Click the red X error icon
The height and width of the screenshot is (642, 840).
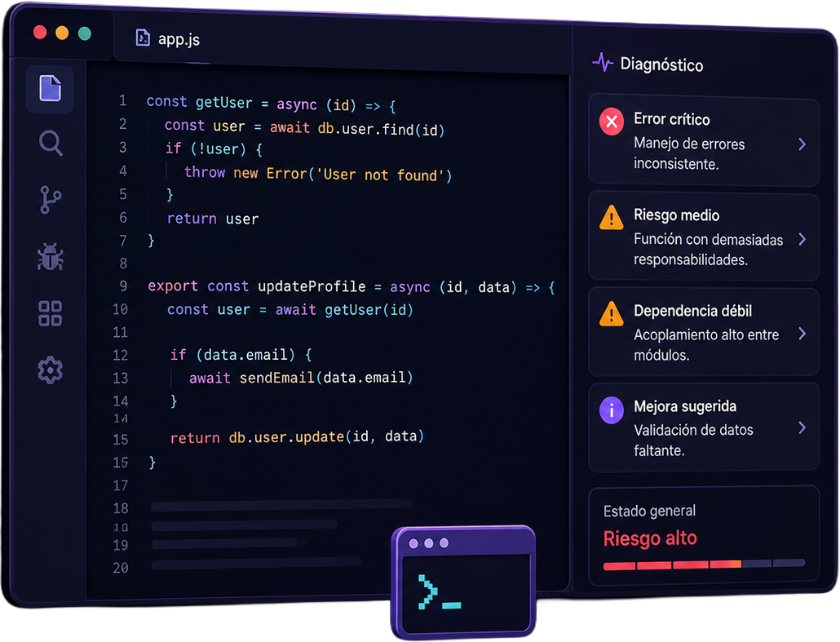tap(612, 122)
